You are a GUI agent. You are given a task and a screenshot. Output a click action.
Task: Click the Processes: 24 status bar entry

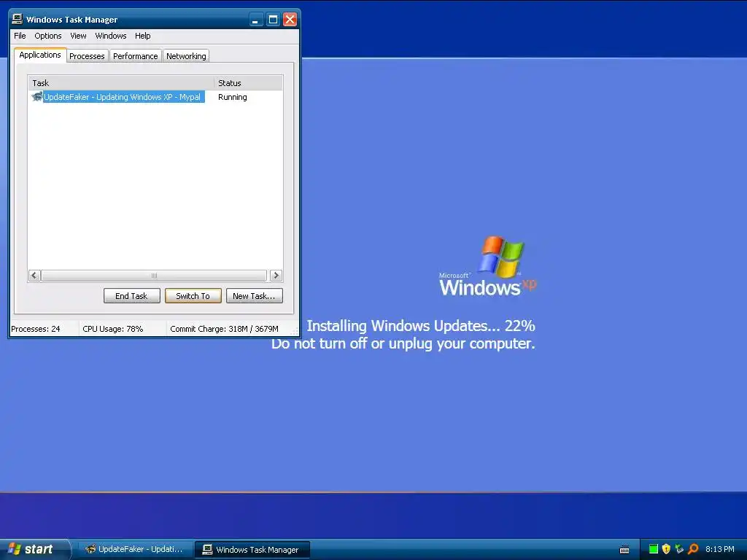coord(36,329)
